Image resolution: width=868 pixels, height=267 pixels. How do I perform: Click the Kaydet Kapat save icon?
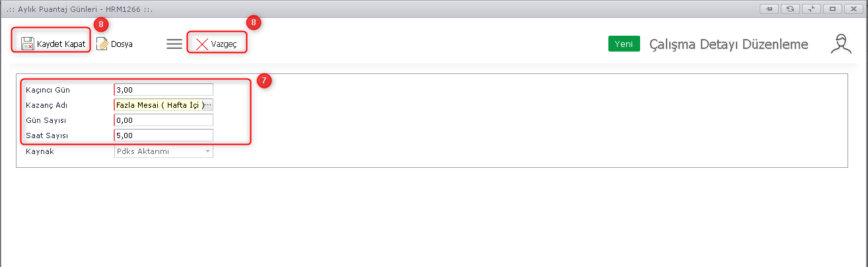click(x=27, y=44)
